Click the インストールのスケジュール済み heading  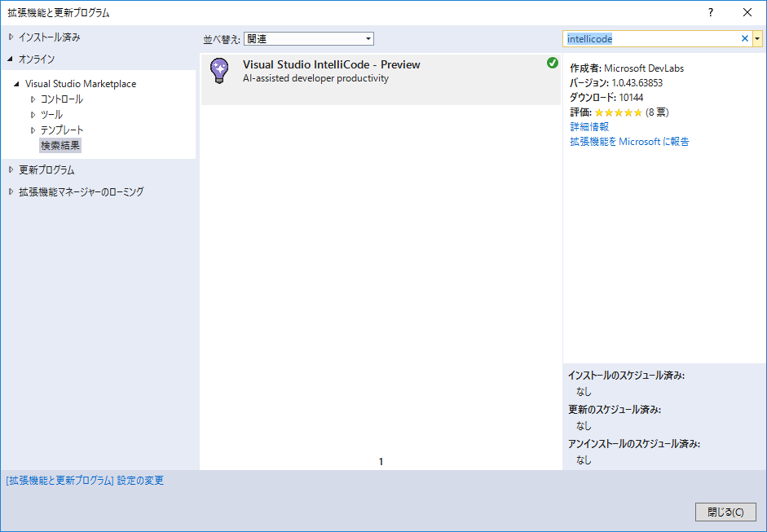[x=627, y=376]
